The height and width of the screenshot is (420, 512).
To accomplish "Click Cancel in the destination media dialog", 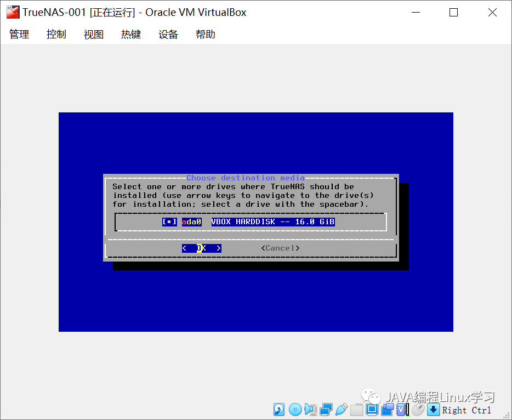I will pos(280,248).
